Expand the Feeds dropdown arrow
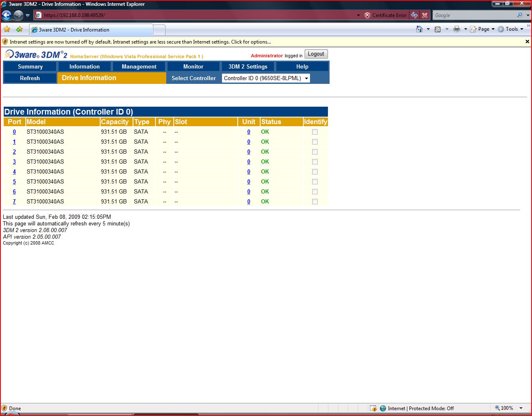 447,29
